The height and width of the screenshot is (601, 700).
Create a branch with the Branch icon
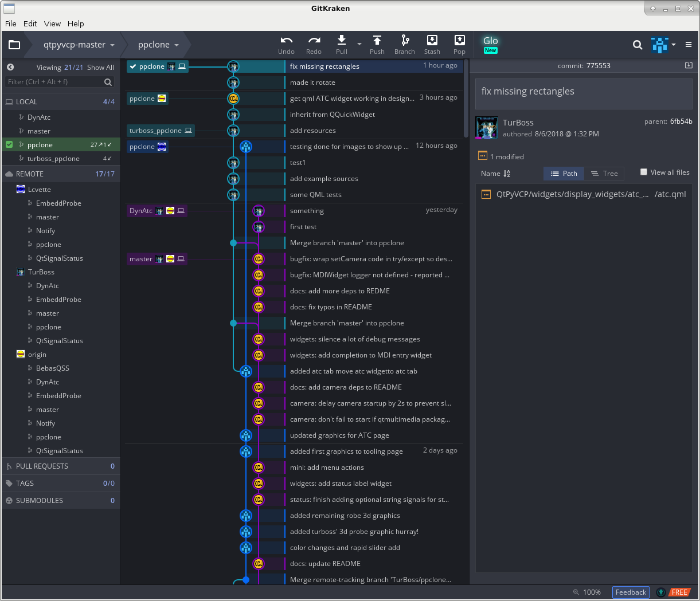click(405, 40)
